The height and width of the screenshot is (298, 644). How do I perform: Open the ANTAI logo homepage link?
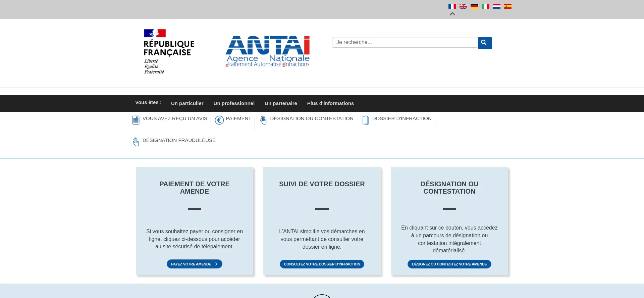268,51
